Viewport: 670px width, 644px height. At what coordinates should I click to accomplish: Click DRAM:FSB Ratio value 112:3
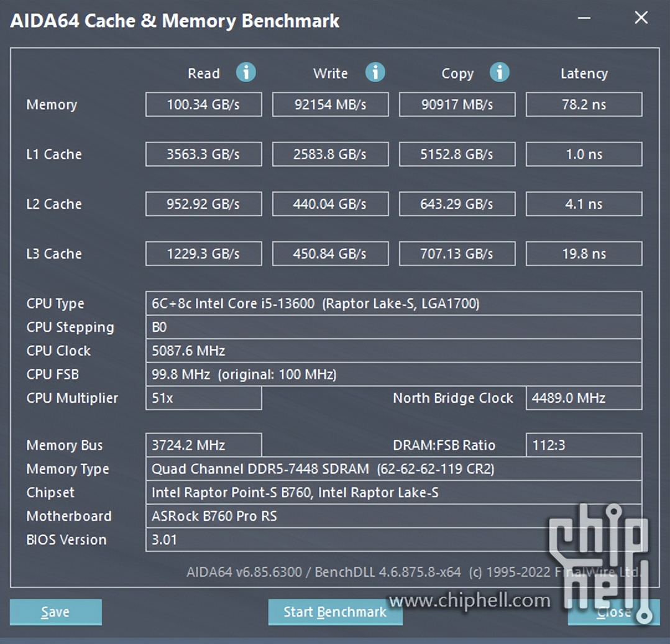584,445
